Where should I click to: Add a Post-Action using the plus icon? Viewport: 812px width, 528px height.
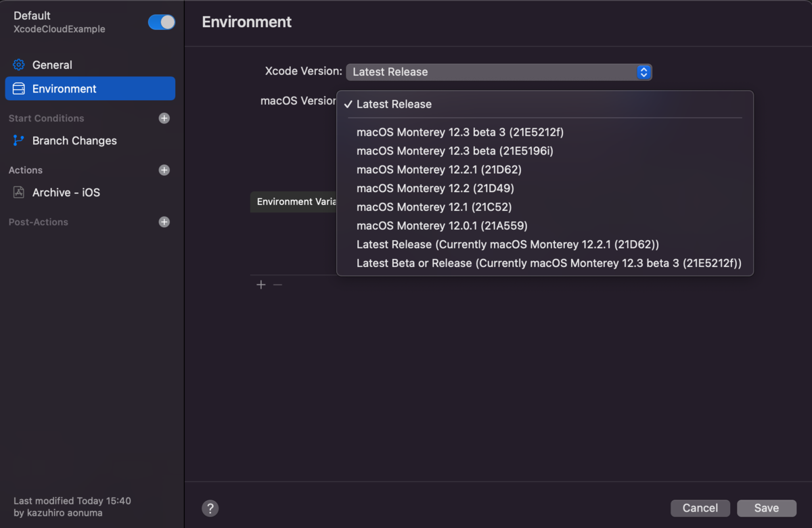(x=164, y=222)
